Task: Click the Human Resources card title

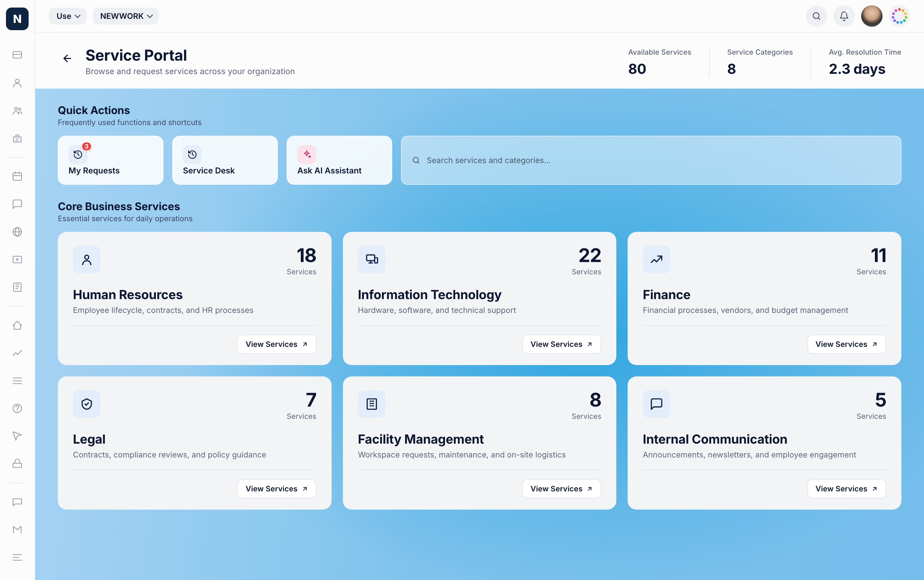Action: tap(128, 295)
